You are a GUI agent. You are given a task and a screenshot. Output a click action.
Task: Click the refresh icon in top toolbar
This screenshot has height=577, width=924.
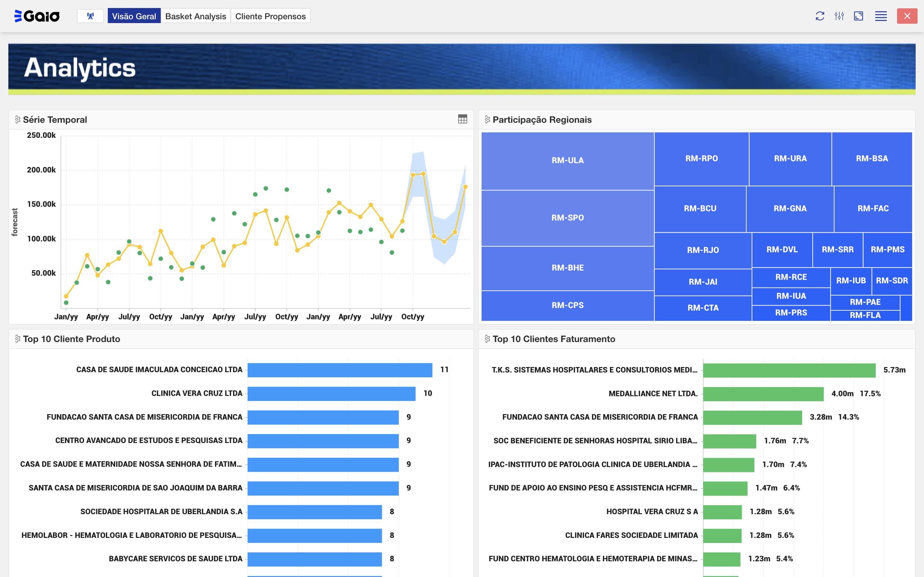click(819, 16)
